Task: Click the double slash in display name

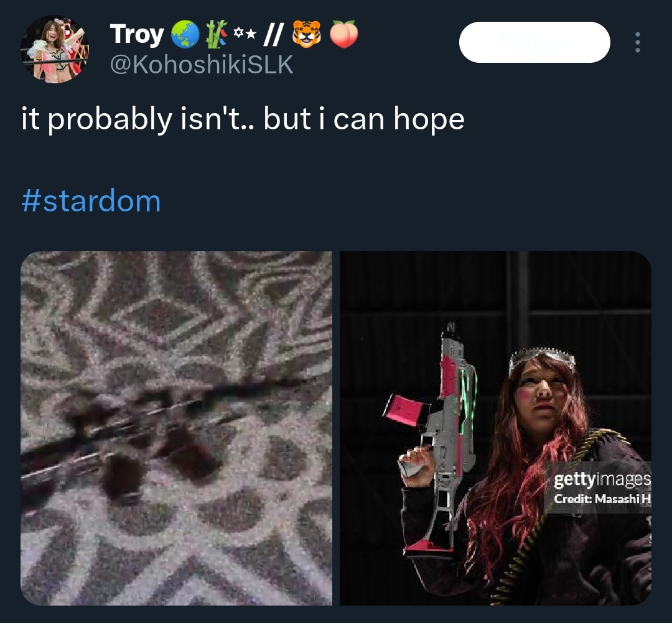Action: coord(272,34)
